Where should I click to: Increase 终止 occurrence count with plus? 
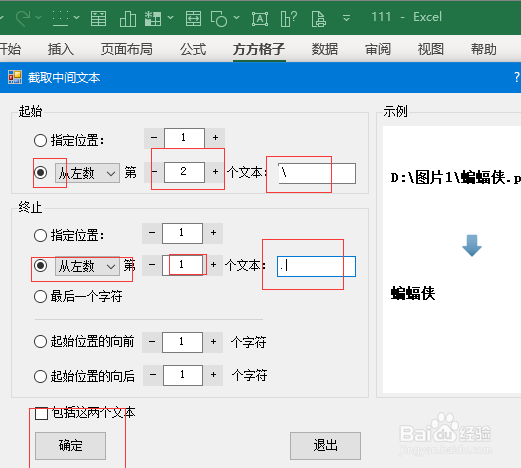click(213, 265)
